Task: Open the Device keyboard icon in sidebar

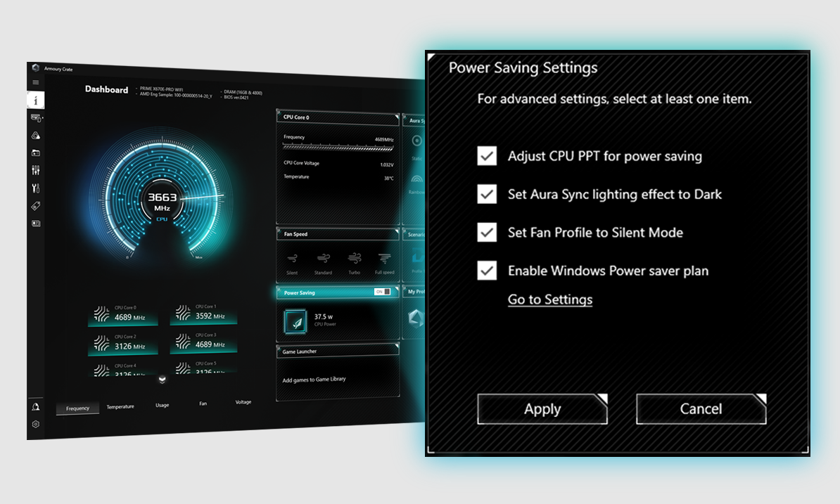Action: 36,118
